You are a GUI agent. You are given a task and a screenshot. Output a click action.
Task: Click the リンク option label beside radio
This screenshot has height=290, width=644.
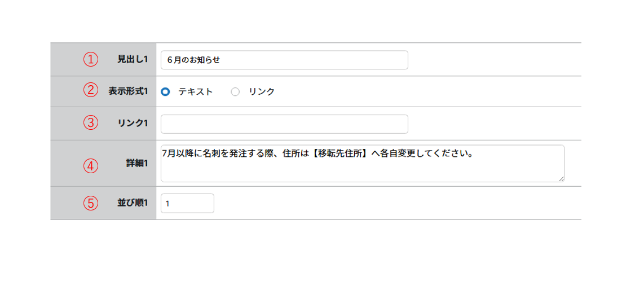pos(262,92)
